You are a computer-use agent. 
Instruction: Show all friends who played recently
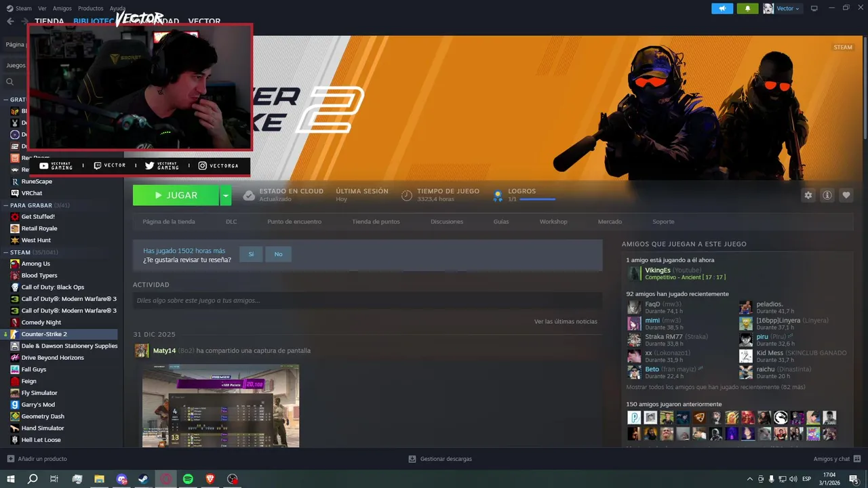pos(715,387)
